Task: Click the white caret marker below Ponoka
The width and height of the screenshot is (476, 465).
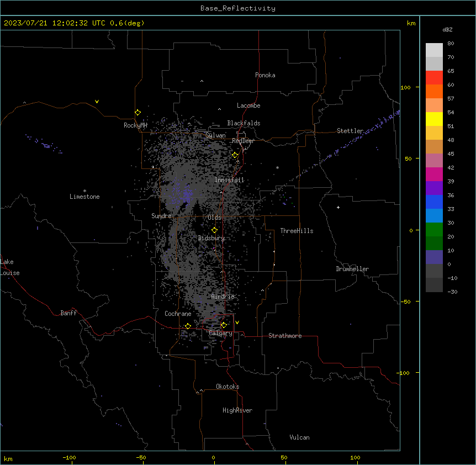Action: tap(202, 81)
